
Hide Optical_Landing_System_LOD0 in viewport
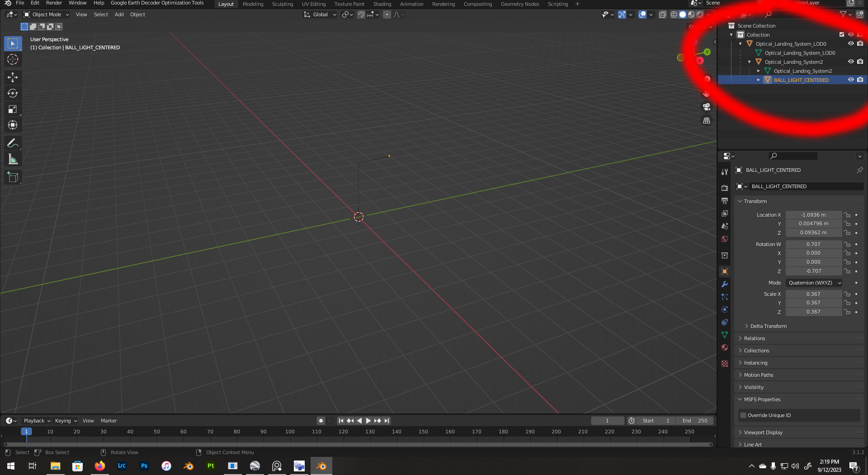pyautogui.click(x=851, y=44)
